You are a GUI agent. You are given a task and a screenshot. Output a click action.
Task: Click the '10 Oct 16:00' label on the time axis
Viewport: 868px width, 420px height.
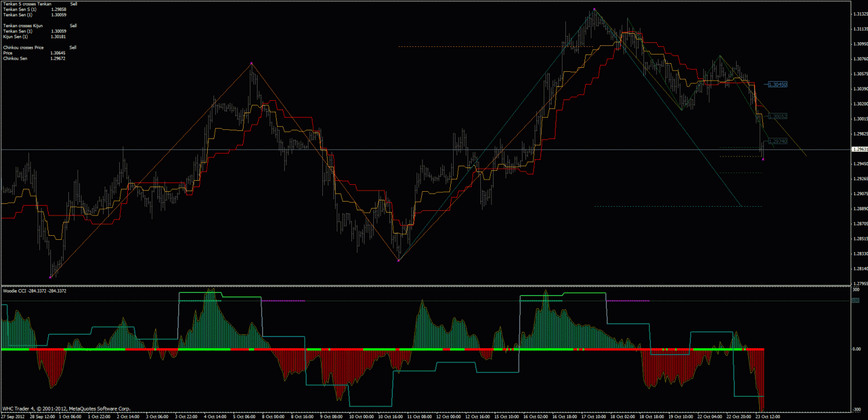[x=389, y=416]
